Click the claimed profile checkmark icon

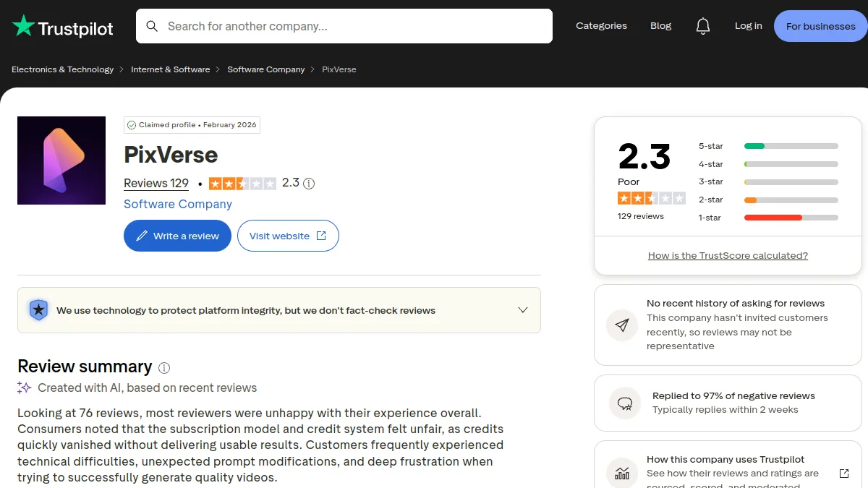pyautogui.click(x=132, y=125)
